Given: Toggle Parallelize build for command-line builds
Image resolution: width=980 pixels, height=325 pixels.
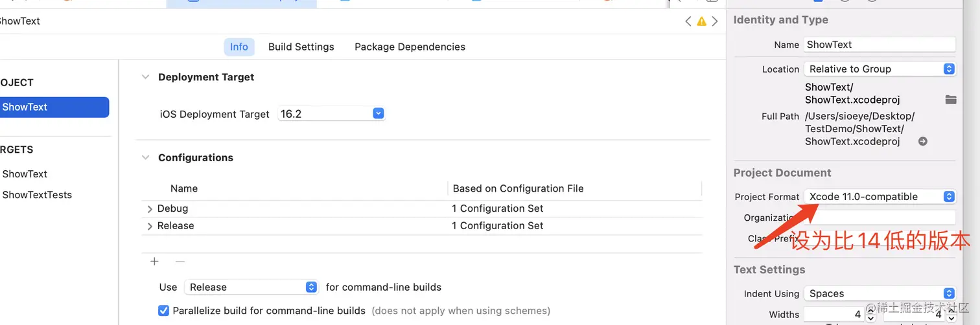Looking at the screenshot, I should (164, 311).
